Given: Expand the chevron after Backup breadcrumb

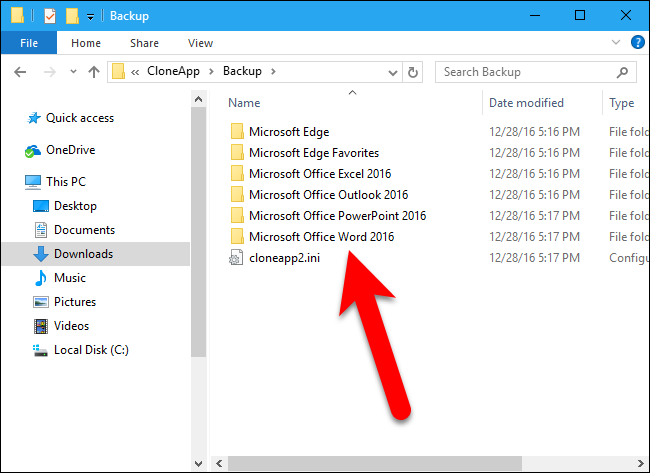Looking at the screenshot, I should pos(273,71).
